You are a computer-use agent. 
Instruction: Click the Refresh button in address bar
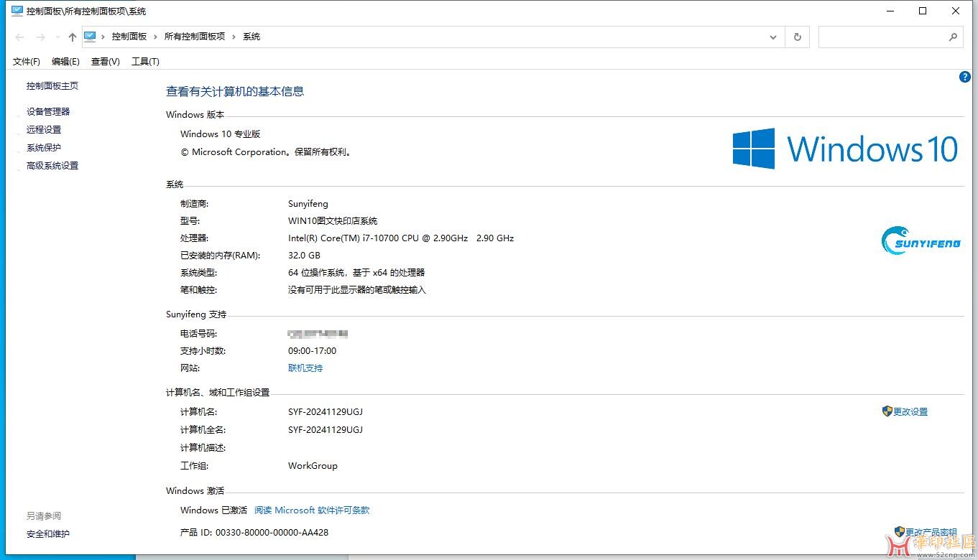tap(797, 37)
